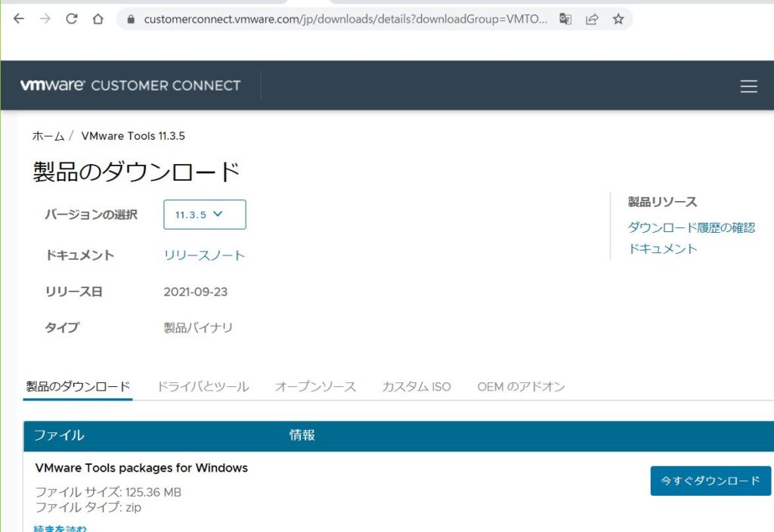Focus the customerconnect.vmware.com address bar
This screenshot has width=774, height=532.
click(345, 19)
